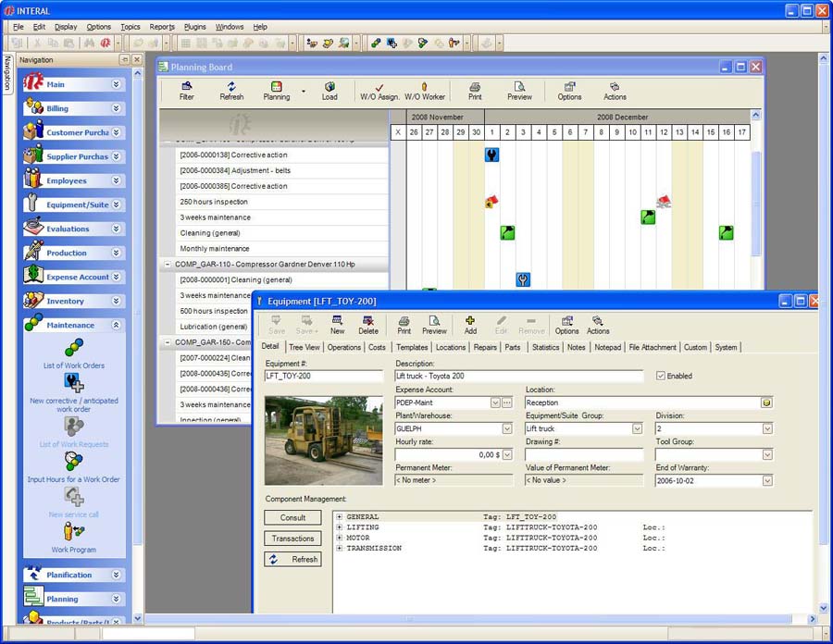
Task: Click W/O Worker toolbar icon
Action: click(425, 92)
